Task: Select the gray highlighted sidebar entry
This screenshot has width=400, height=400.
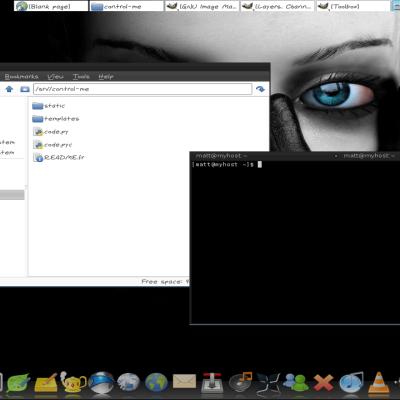Action: coord(12,195)
